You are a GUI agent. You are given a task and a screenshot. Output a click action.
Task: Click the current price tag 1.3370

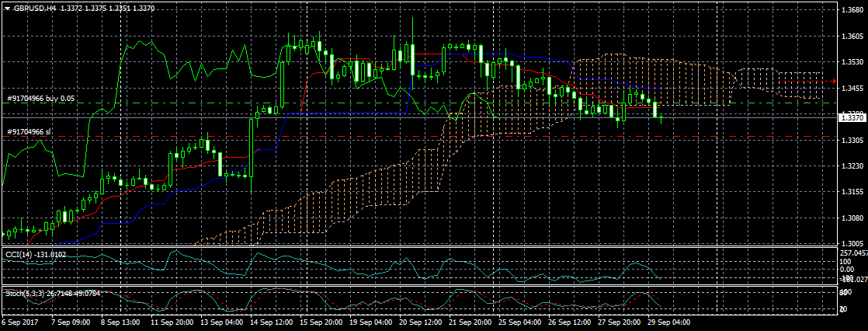[x=852, y=117]
